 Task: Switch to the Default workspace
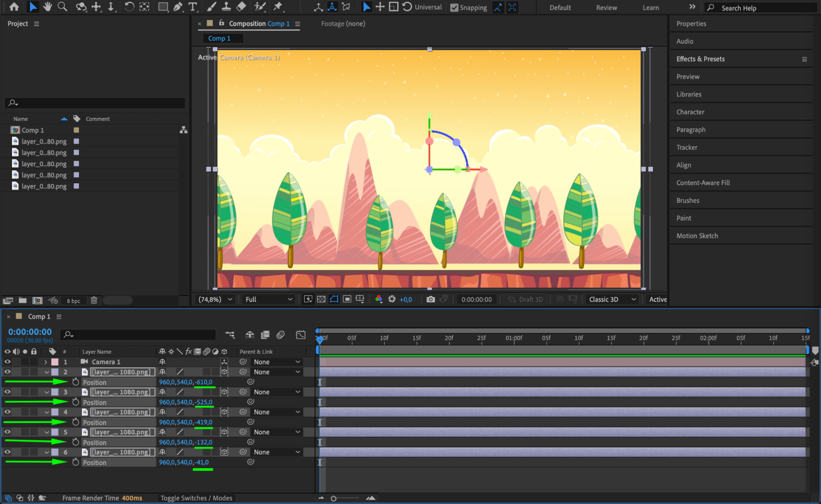tap(560, 7)
